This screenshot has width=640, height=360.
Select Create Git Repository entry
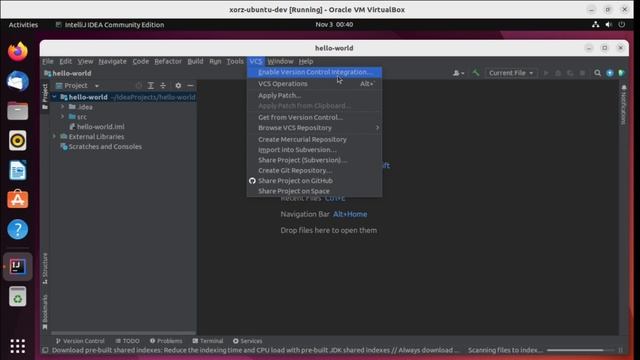(x=314, y=170)
